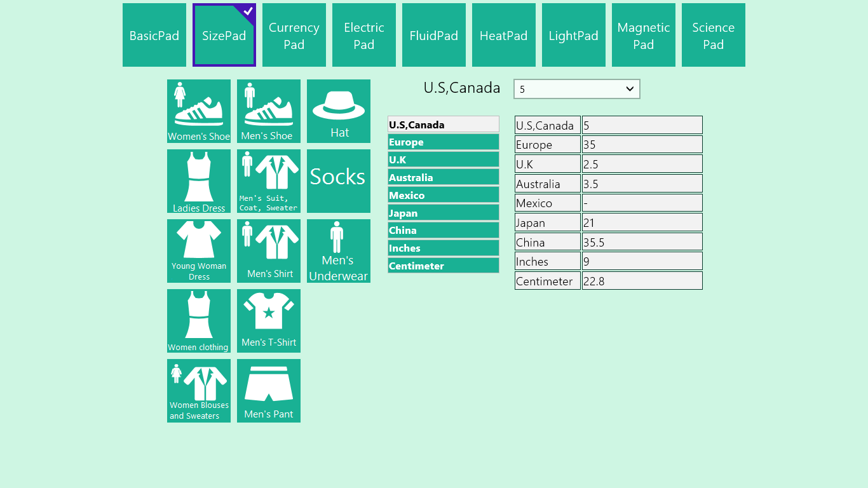
Task: Open the Hat size converter
Action: pos(339,111)
